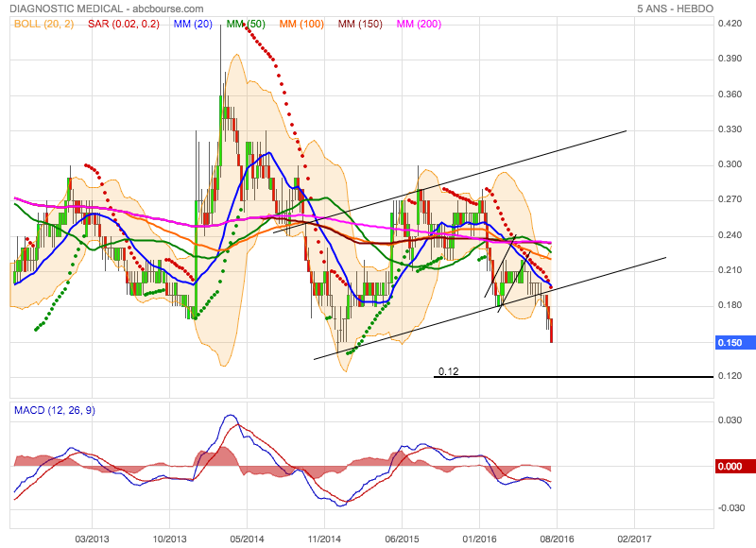This screenshot has height=548, width=756.
Task: Click the 0.420 price axis label
Action: pos(730,24)
